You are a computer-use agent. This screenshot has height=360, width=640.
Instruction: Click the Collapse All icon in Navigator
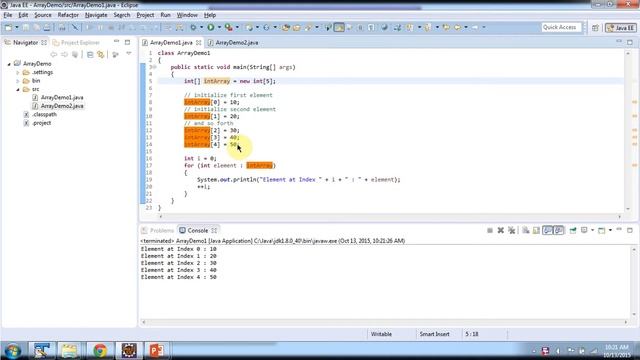pyautogui.click(x=90, y=54)
